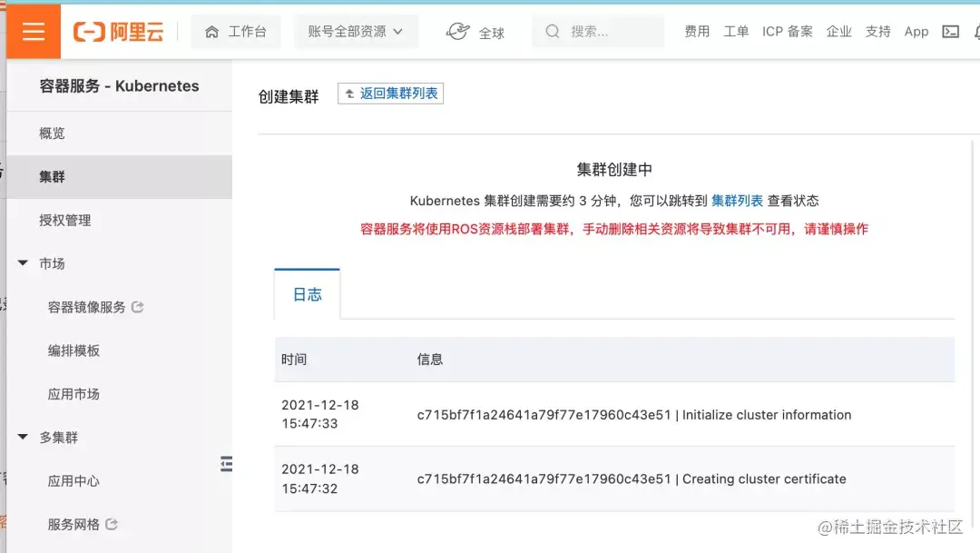980x553 pixels.
Task: Open the App menu item
Action: (x=916, y=31)
